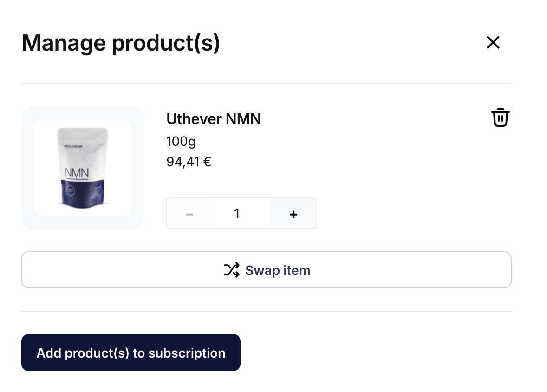Screen dimensions: 547x392
Task: Click the shuffle arrows icon beside Swap item
Action: click(x=232, y=270)
